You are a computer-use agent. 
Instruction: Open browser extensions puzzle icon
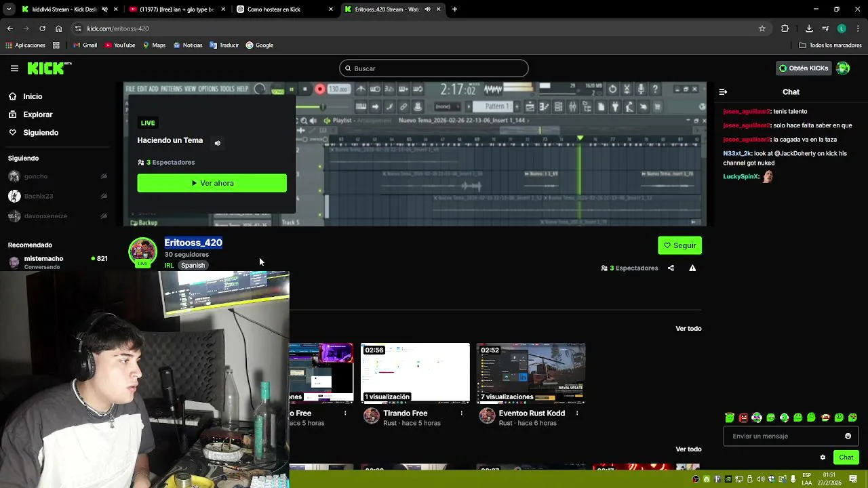point(785,28)
